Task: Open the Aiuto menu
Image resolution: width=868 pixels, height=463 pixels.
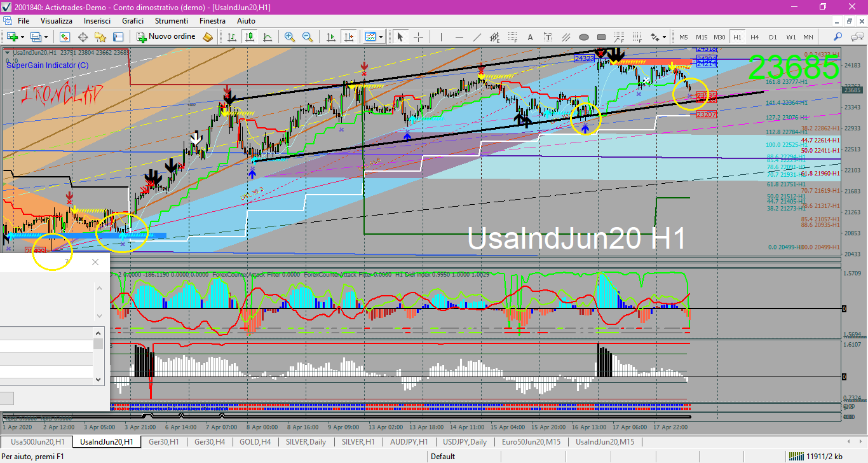Action: pyautogui.click(x=246, y=21)
